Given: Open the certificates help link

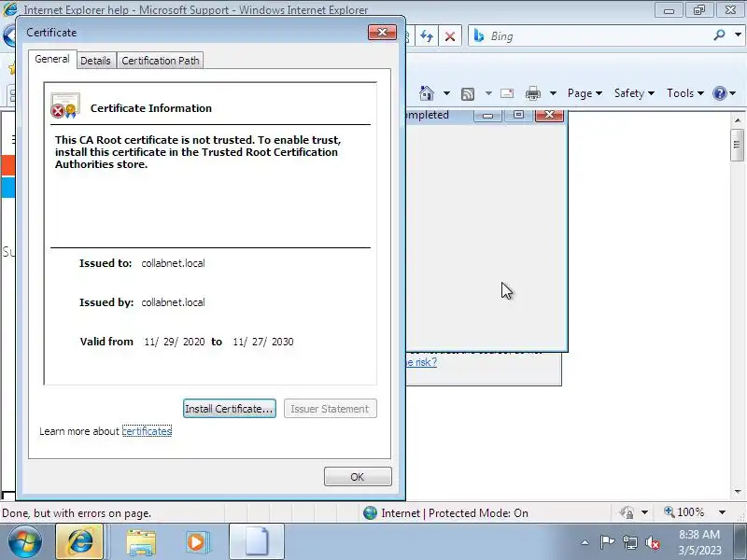Looking at the screenshot, I should click(x=147, y=431).
